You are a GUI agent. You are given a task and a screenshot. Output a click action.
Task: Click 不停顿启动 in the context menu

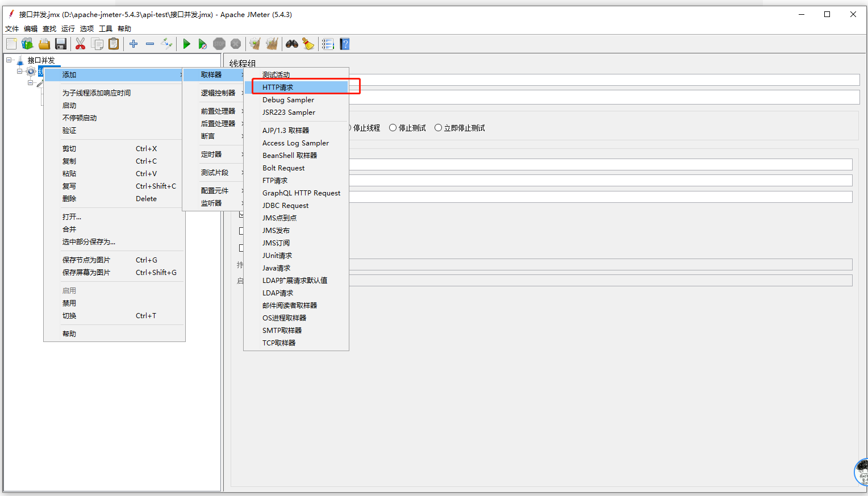[114, 118]
